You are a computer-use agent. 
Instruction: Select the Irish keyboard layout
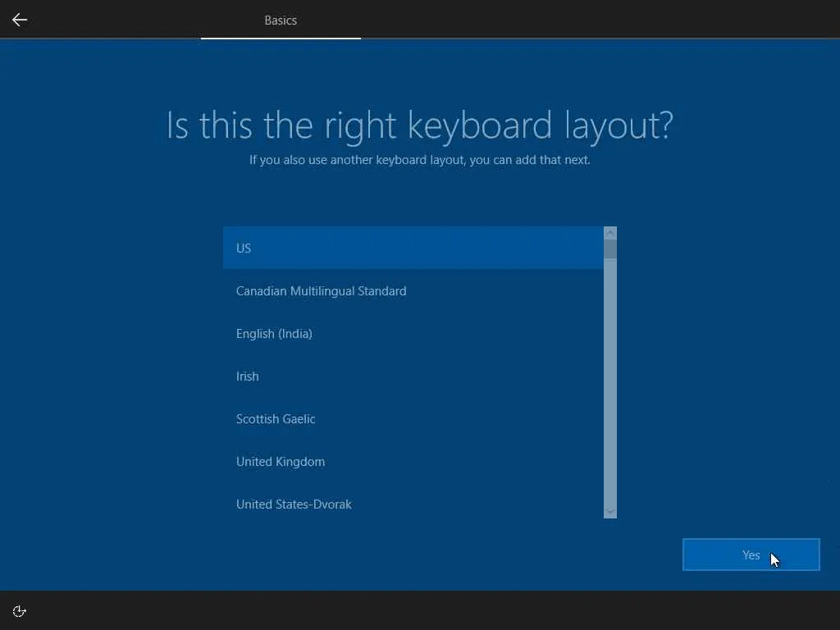[413, 376]
